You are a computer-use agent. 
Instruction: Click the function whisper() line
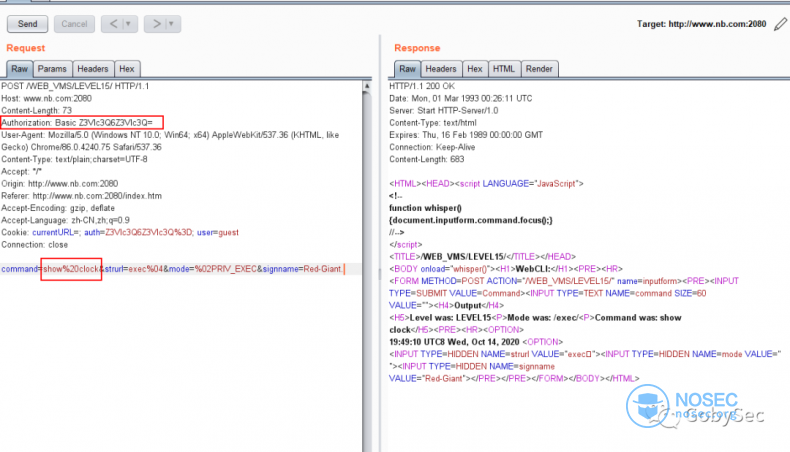point(425,208)
